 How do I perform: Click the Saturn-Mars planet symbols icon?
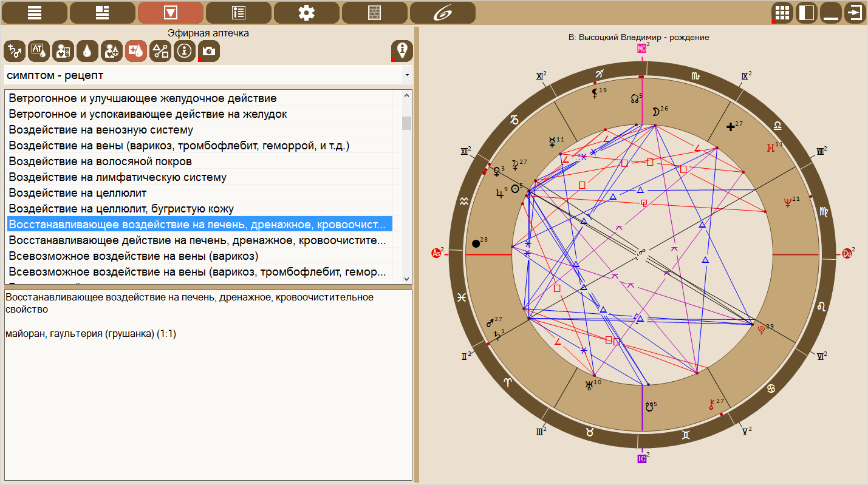[x=15, y=52]
